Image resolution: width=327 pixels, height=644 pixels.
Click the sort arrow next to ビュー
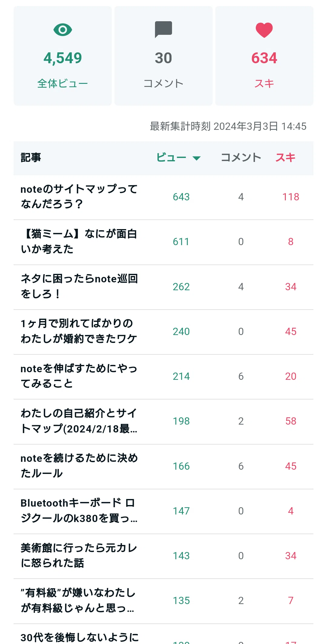[197, 158]
